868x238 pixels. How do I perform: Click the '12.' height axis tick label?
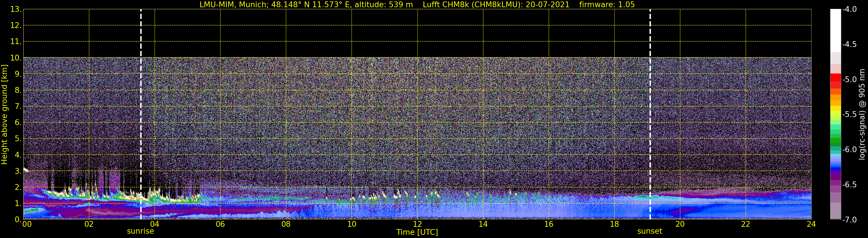pos(16,26)
